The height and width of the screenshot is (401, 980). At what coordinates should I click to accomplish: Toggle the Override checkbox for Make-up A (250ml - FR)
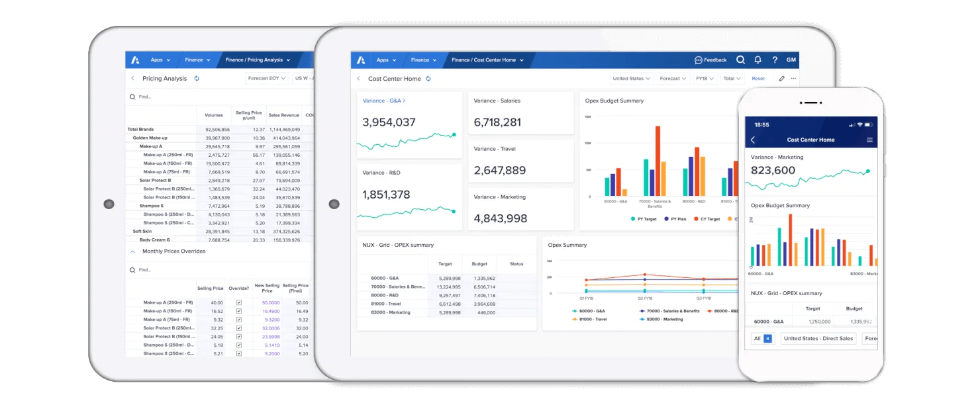pyautogui.click(x=239, y=302)
